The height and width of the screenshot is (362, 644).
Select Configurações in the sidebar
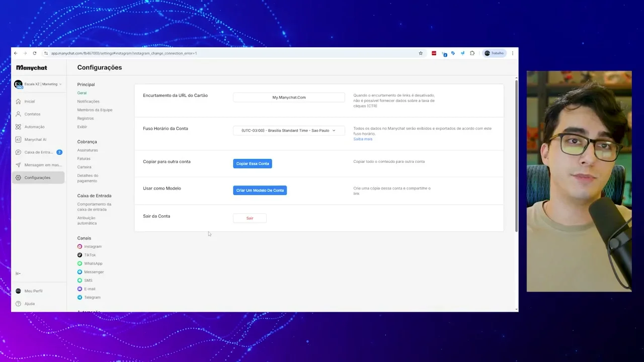(38, 177)
